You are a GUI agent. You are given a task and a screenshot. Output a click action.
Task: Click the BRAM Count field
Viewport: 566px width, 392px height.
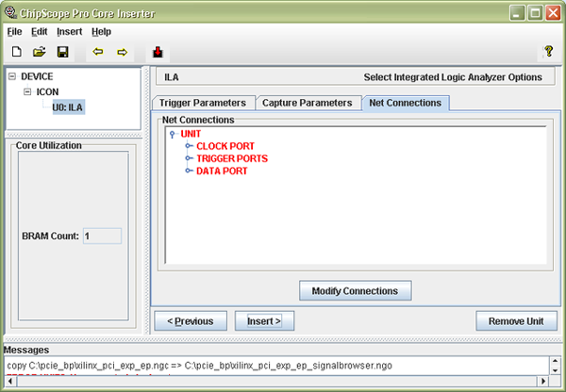101,236
